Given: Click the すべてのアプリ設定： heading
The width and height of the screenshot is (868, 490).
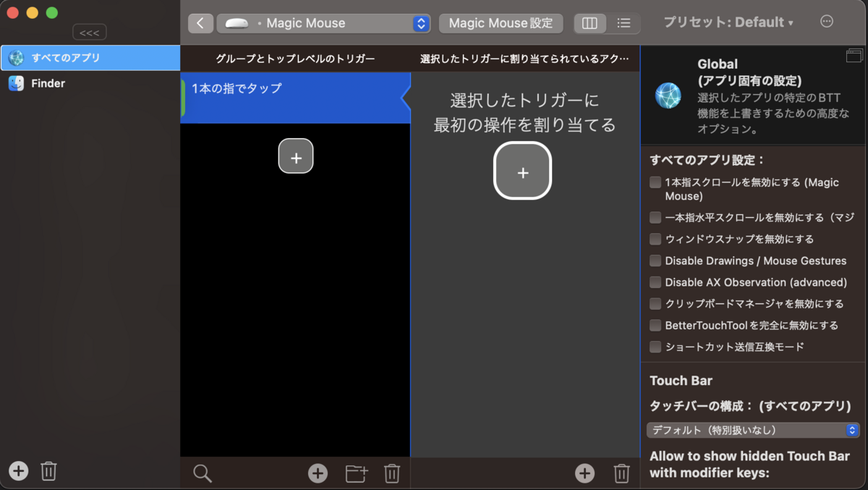Looking at the screenshot, I should click(x=707, y=160).
